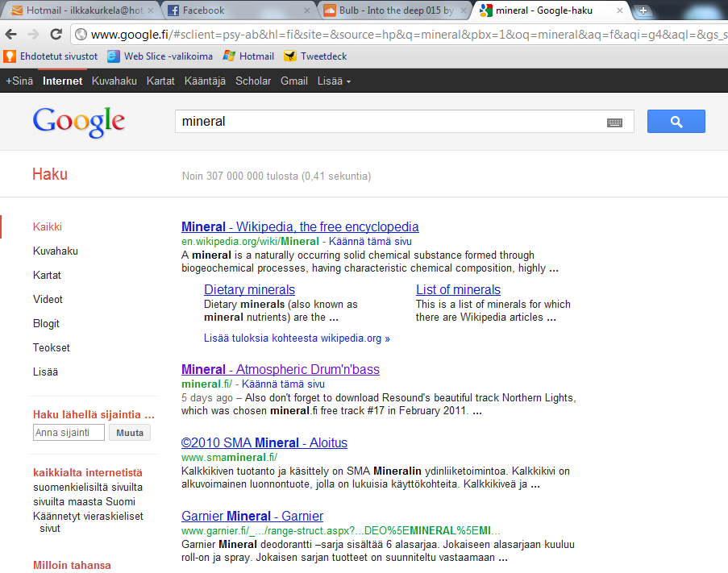This screenshot has width=728, height=573.
Task: Filter by suomenkielisiltä sivuilta
Action: pyautogui.click(x=88, y=487)
